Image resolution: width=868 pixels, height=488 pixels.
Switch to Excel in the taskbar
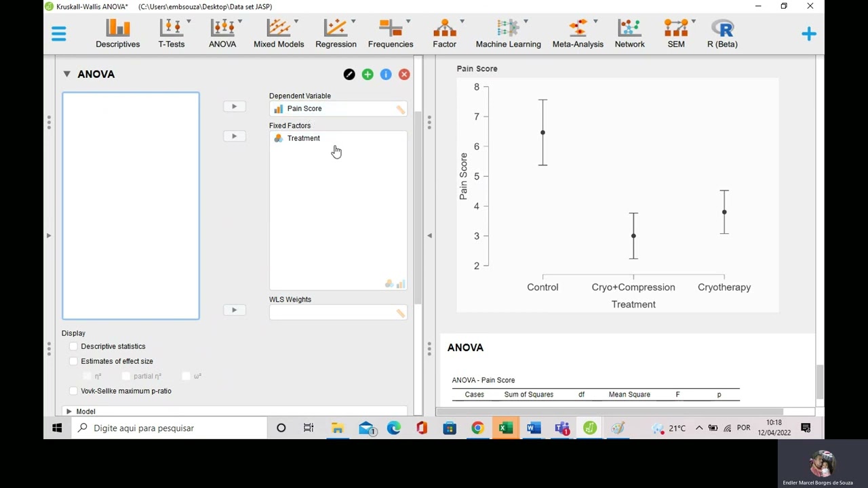(506, 428)
